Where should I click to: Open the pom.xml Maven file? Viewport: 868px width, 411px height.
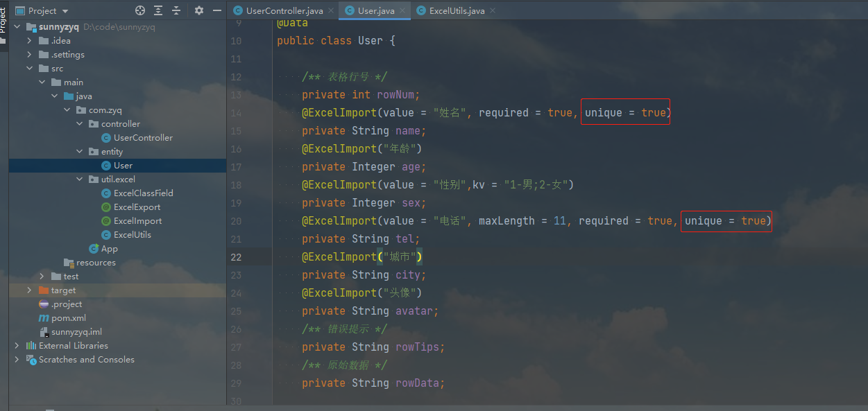[68, 318]
